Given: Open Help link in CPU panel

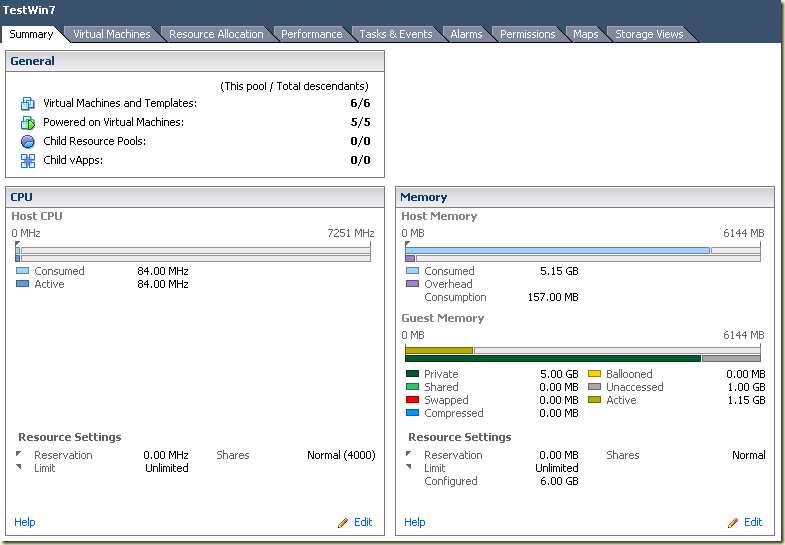Looking at the screenshot, I should [25, 522].
